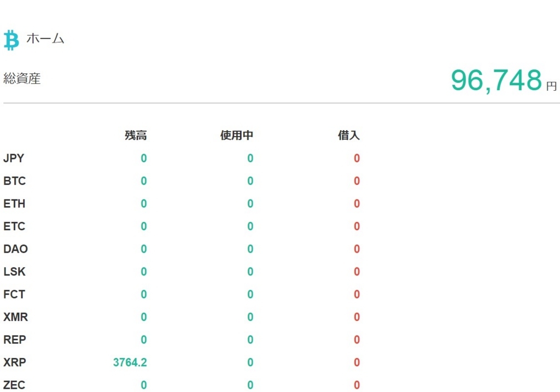Click the DAO 借入 red value
The image size is (560, 392).
[357, 249]
